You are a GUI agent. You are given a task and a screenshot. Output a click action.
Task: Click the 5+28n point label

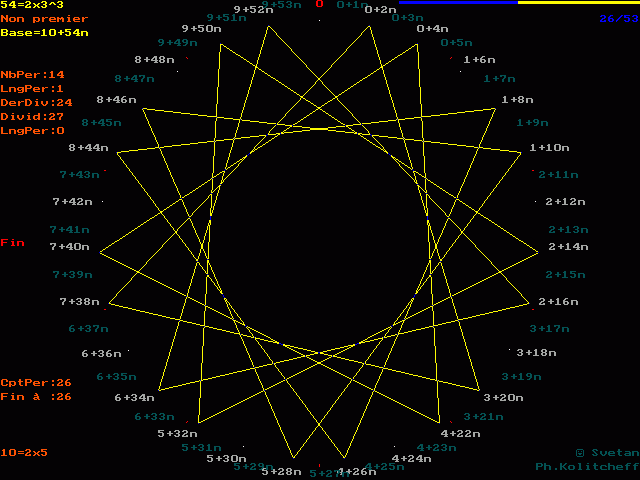(x=281, y=472)
